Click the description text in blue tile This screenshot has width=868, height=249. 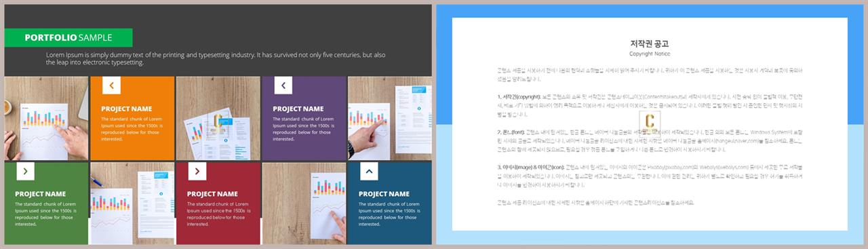point(389,214)
